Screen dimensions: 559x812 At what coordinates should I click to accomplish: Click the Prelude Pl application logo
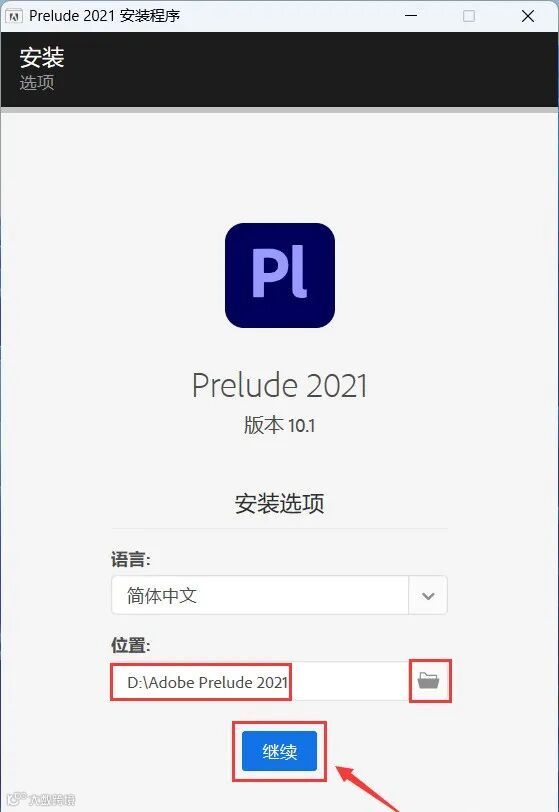[280, 275]
